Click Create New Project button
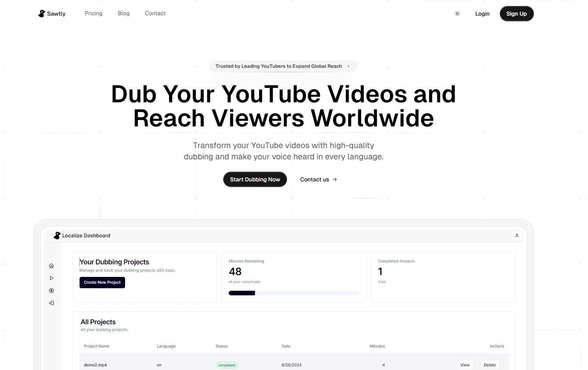The width and height of the screenshot is (588, 370). point(102,283)
